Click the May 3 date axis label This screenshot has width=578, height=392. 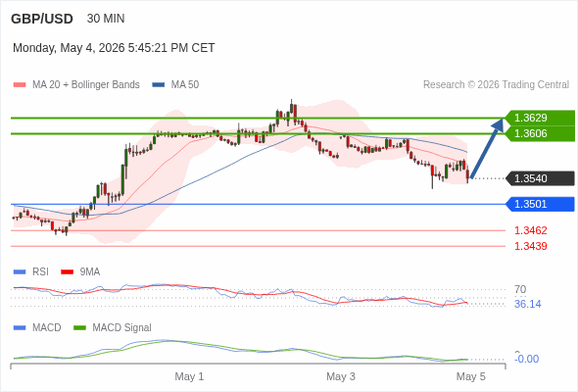coord(341,376)
